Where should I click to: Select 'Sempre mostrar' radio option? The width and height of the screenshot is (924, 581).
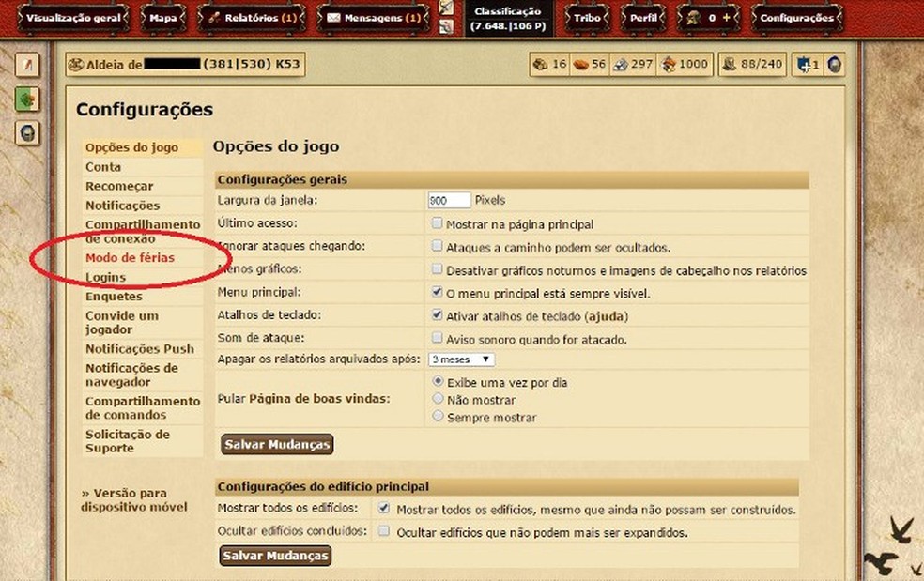coord(438,416)
